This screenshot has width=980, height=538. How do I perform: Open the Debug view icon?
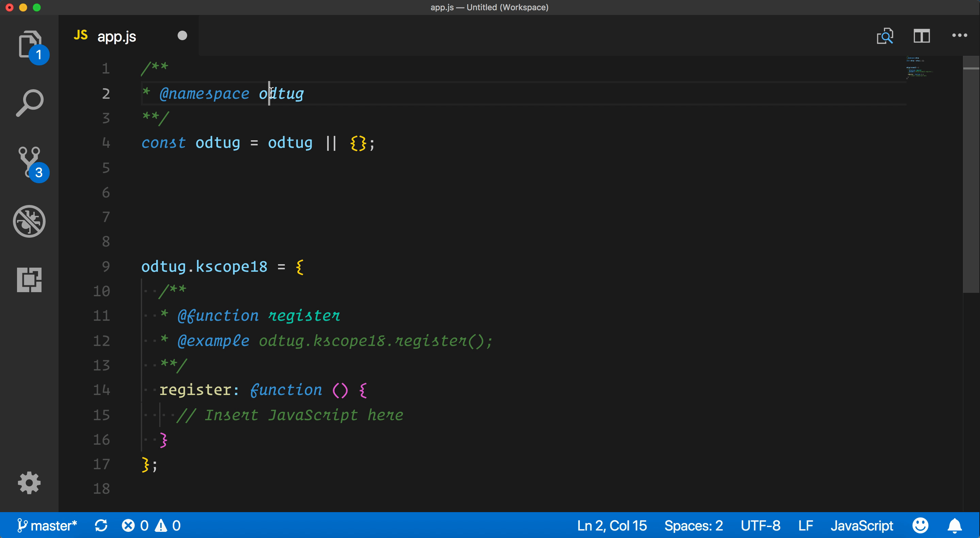coord(29,221)
